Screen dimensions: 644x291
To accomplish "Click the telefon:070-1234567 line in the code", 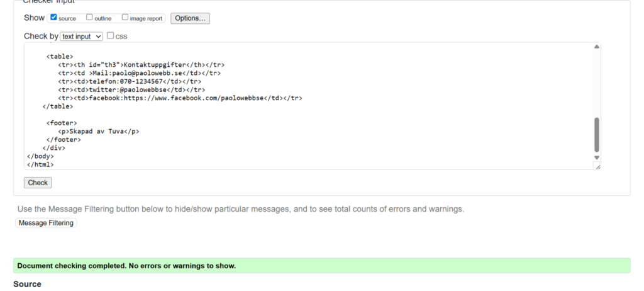I will click(x=130, y=81).
